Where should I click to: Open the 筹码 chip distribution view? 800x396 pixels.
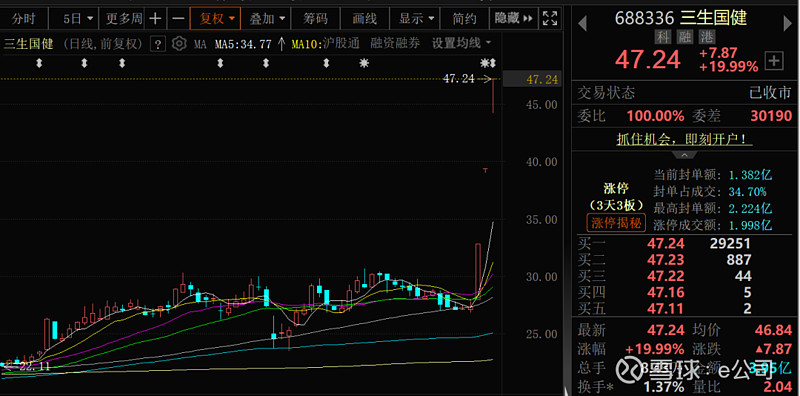pyautogui.click(x=315, y=19)
